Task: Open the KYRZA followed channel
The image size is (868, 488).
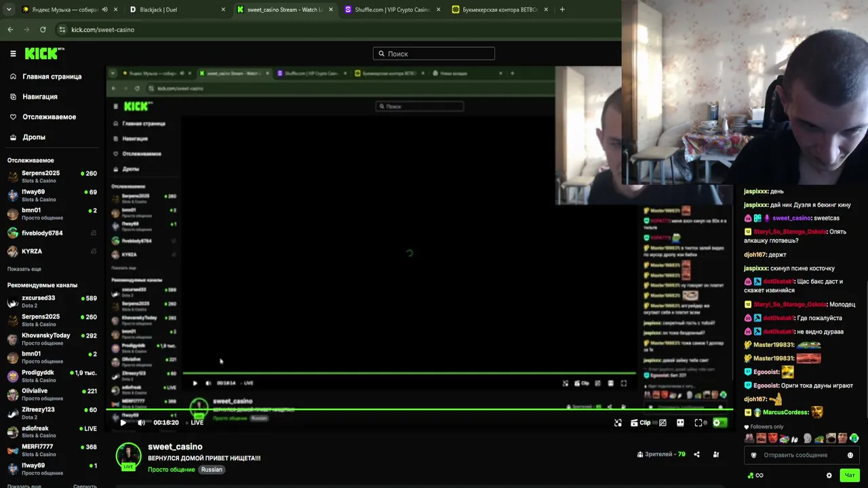Action: coord(52,251)
